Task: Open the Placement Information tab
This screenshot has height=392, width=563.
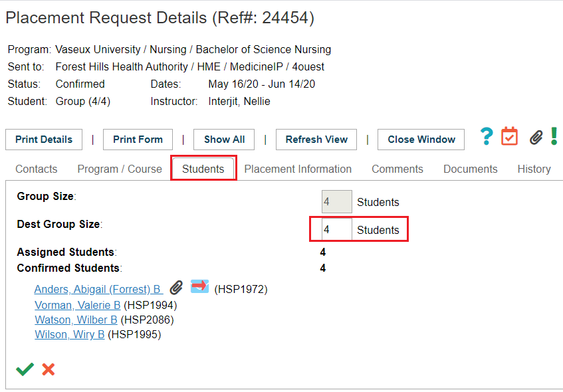Action: [298, 169]
